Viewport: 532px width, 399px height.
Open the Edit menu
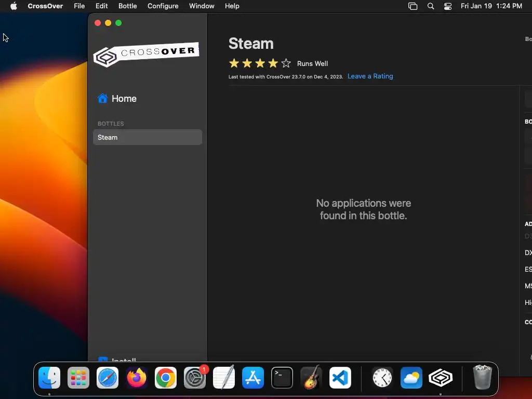(x=101, y=6)
